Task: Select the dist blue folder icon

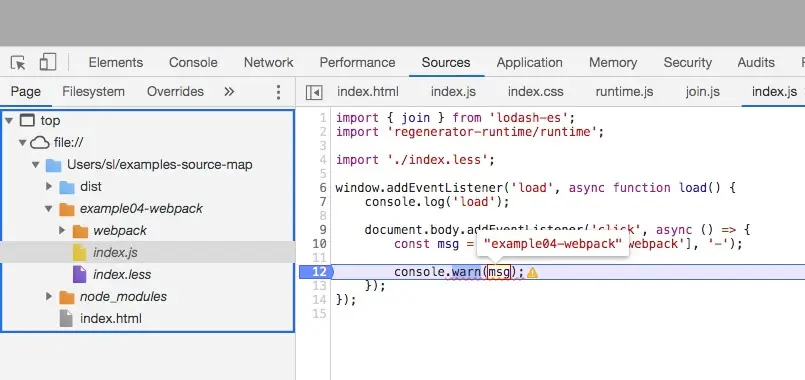Action: 67,187
